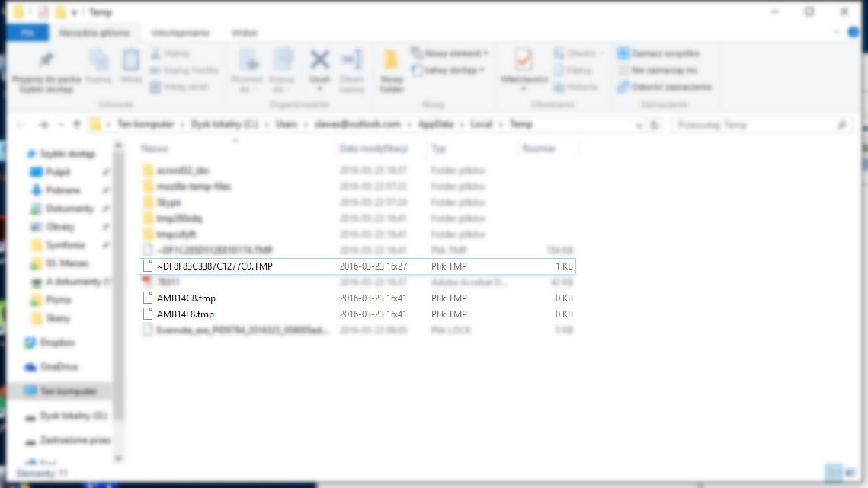Click Odwróć zaznaczenie in ribbon
Image resolution: width=868 pixels, height=488 pixels.
[665, 87]
